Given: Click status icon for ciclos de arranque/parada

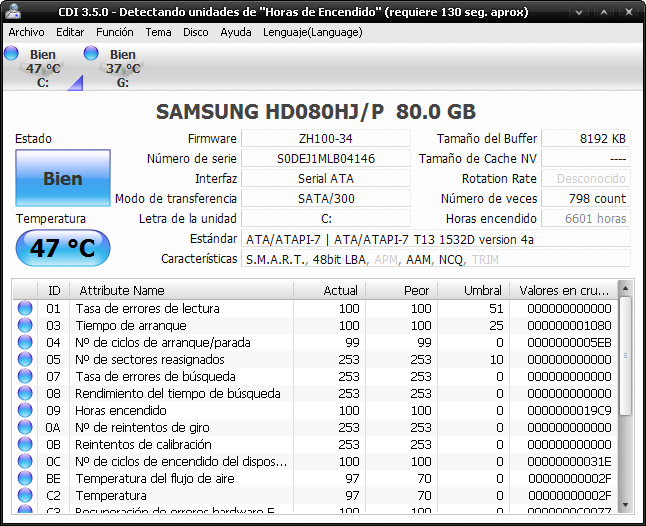Looking at the screenshot, I should pyautogui.click(x=25, y=342).
